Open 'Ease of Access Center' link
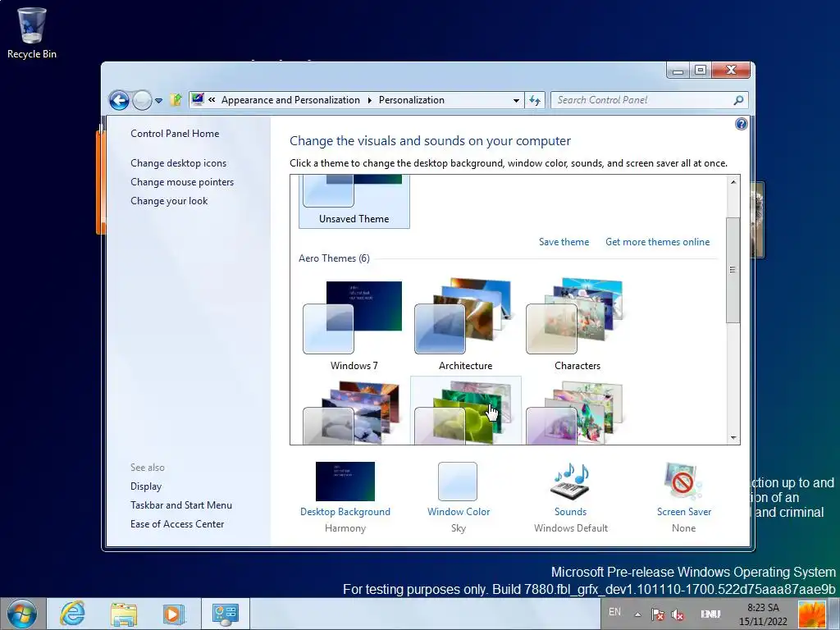The image size is (840, 630). [x=177, y=524]
